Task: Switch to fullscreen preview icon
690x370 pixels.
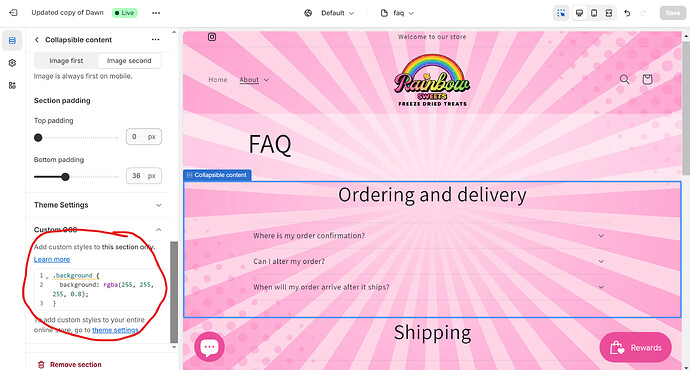Action: (609, 13)
